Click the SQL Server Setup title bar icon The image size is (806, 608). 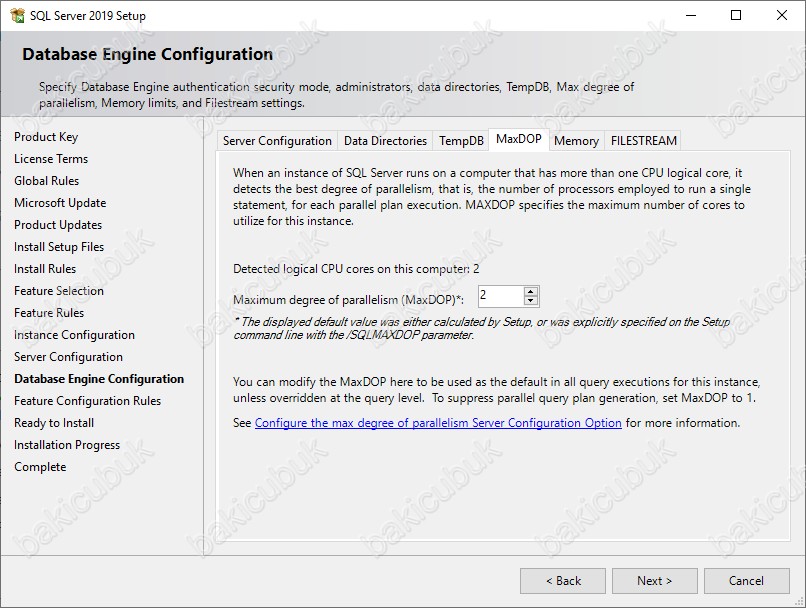click(x=17, y=15)
